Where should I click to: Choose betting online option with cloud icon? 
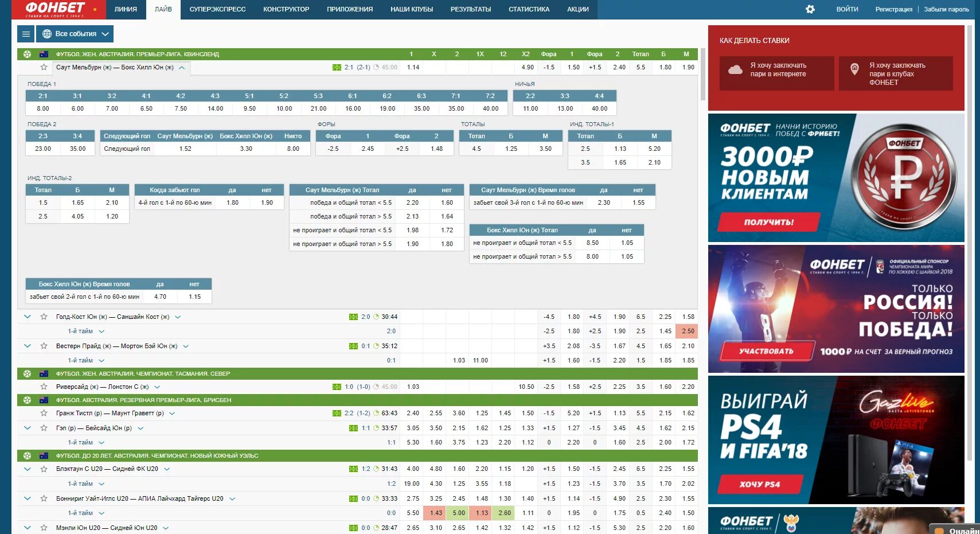pyautogui.click(x=776, y=73)
